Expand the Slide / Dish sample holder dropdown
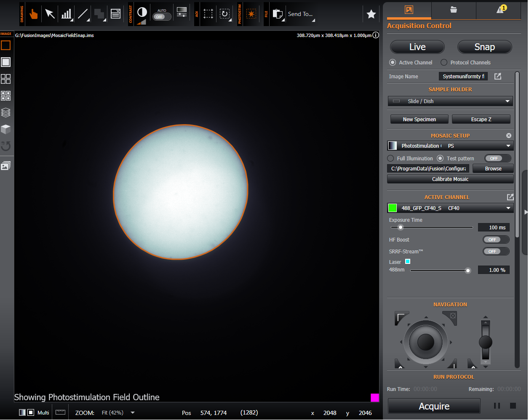The height and width of the screenshot is (420, 529). coord(450,101)
